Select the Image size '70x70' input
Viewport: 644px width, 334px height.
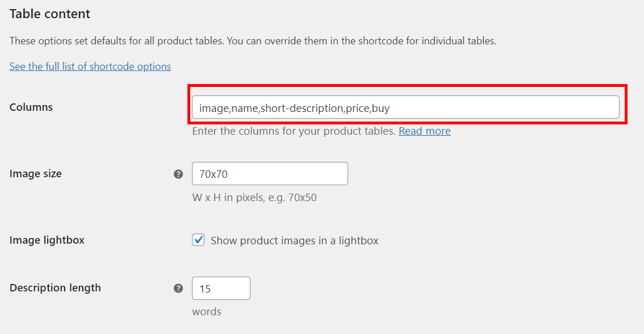[x=270, y=173]
